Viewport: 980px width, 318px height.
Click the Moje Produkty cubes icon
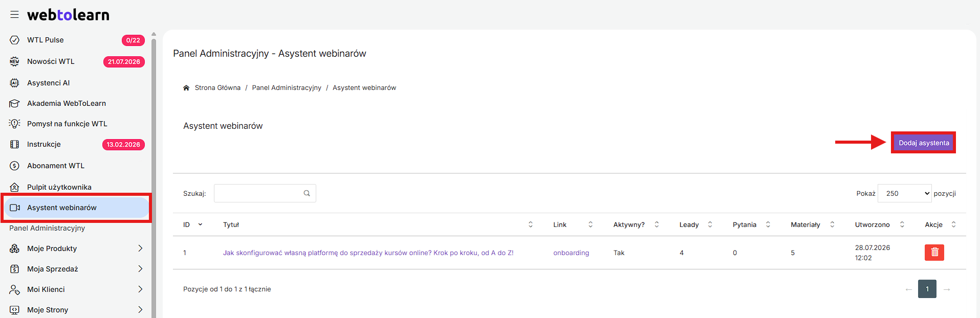click(14, 248)
